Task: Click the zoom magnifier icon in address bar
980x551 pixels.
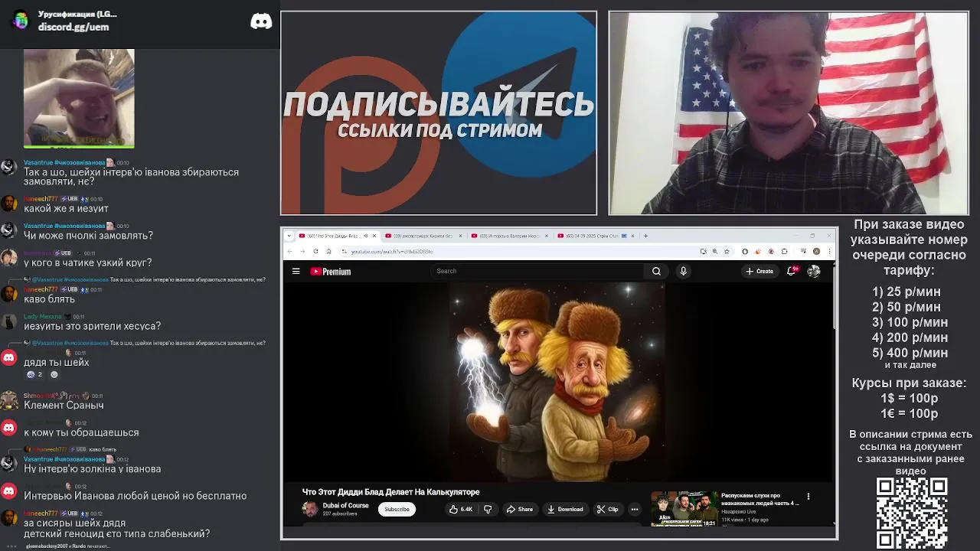Action: pyautogui.click(x=715, y=251)
